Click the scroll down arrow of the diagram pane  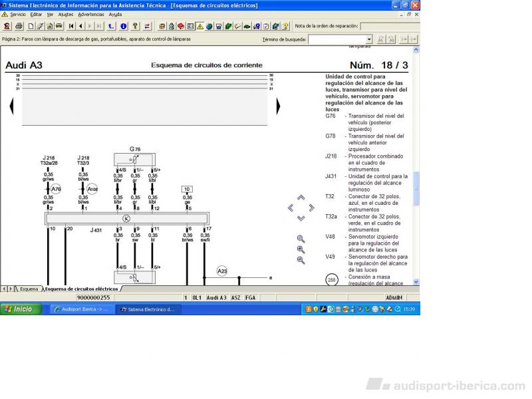[416, 282]
